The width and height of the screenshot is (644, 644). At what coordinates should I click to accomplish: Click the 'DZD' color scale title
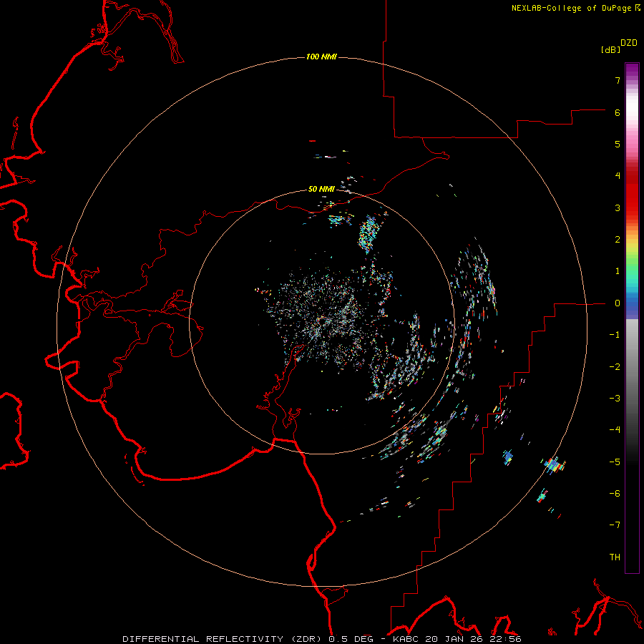[629, 43]
